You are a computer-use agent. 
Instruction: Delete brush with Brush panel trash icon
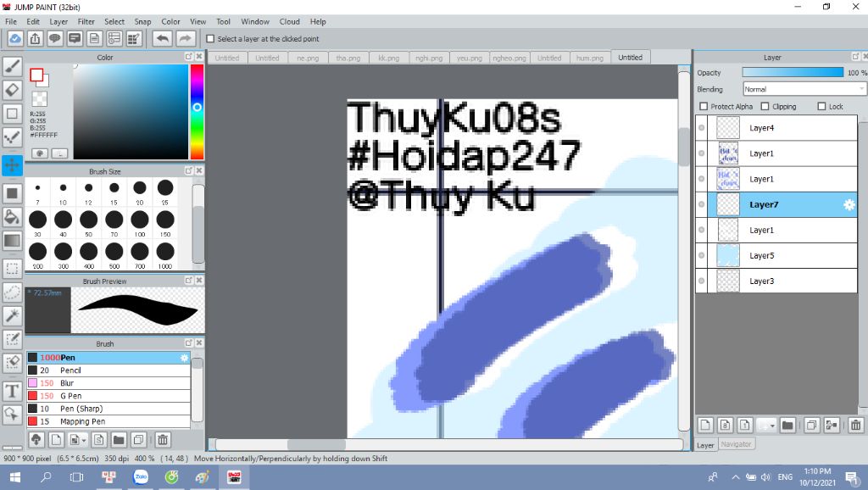[x=163, y=440]
